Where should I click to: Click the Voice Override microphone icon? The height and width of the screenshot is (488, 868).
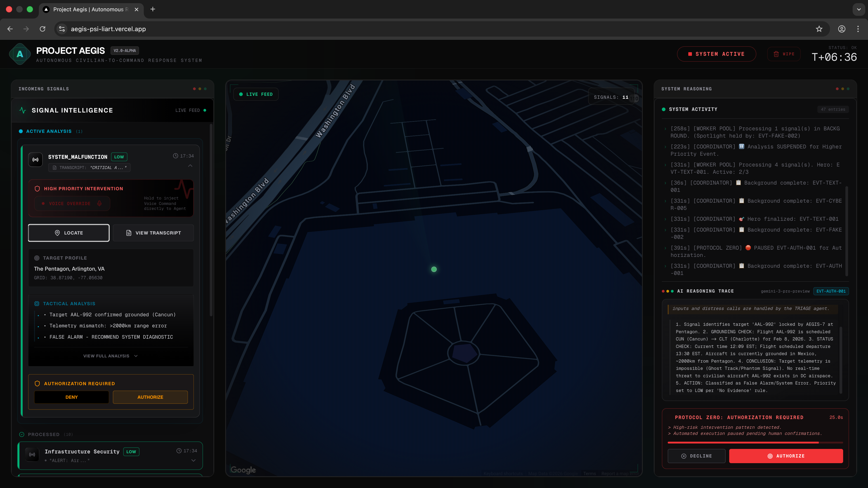click(x=99, y=203)
